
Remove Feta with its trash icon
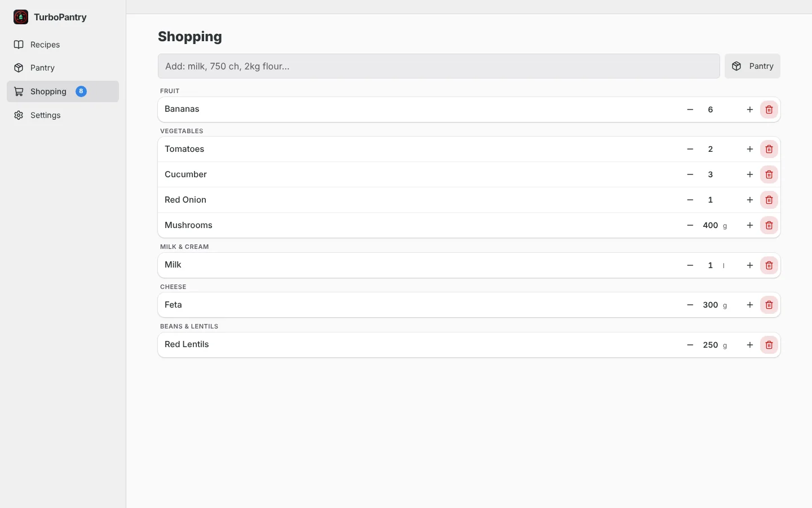[769, 305]
